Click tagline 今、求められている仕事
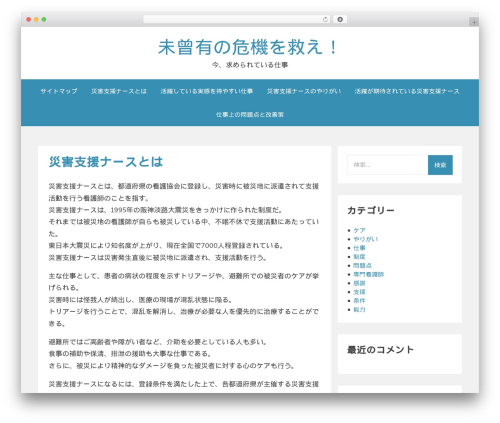Image resolution: width=500 pixels, height=423 pixels. pos(250,65)
